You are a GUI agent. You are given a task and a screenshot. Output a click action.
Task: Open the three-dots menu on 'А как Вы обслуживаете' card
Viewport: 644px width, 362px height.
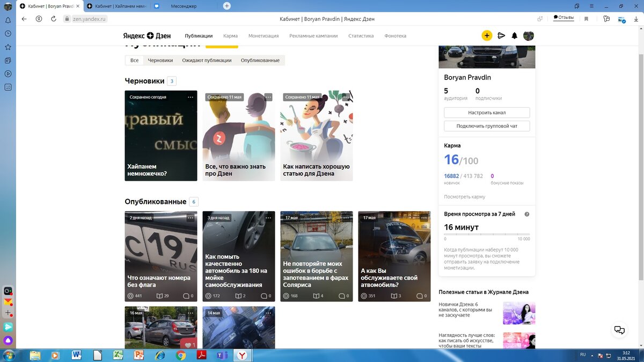pyautogui.click(x=424, y=218)
